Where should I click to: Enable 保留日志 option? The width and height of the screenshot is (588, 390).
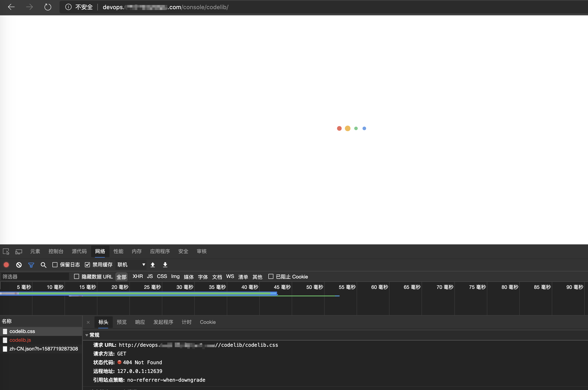(55, 265)
